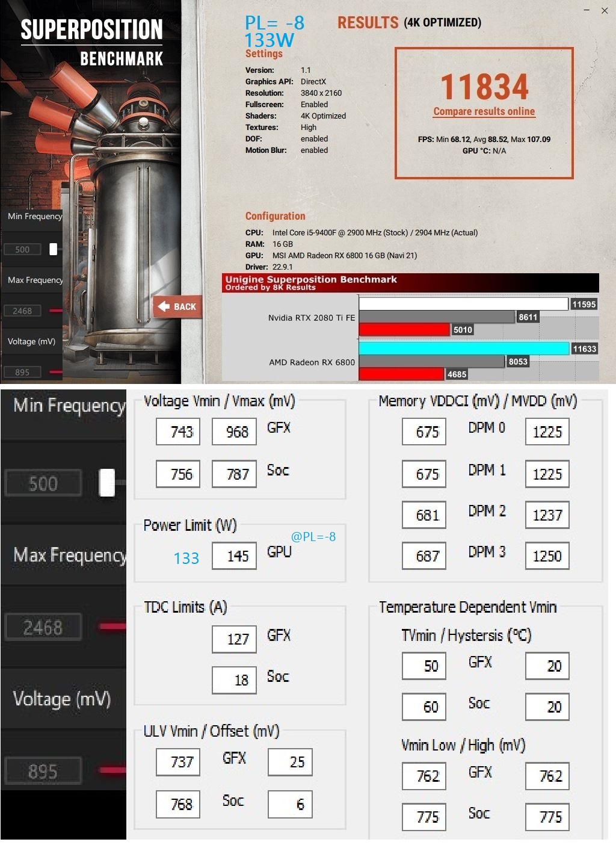Click the Nvidia RTX 2080 Ti FE label
This screenshot has width=616, height=845.
312,318
